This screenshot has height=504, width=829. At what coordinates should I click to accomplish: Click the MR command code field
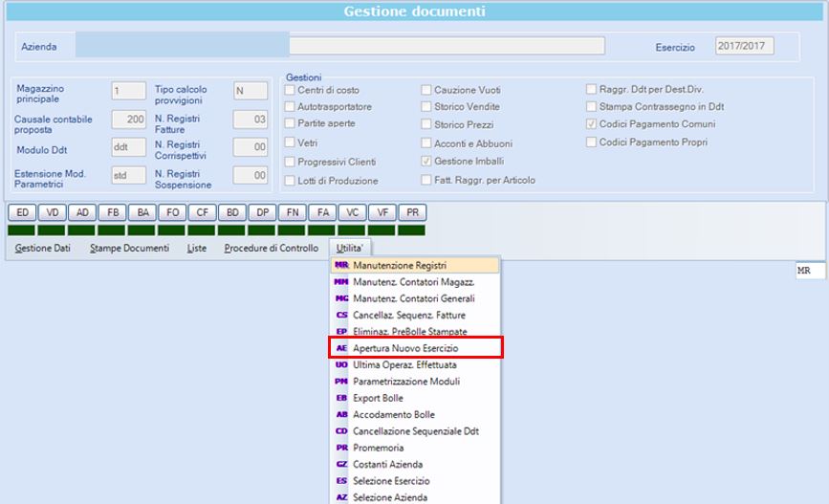[x=811, y=271]
